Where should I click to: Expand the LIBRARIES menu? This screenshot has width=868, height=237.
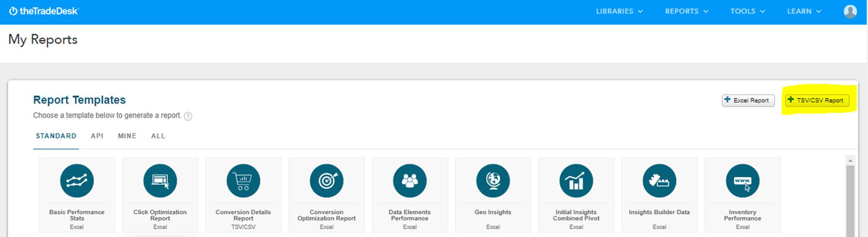coord(619,11)
